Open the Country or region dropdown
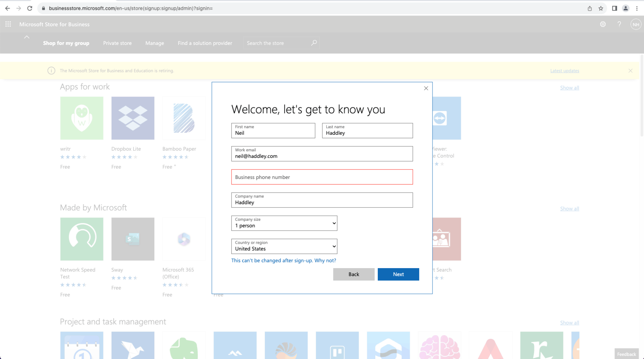The width and height of the screenshot is (644, 359). coord(284,246)
